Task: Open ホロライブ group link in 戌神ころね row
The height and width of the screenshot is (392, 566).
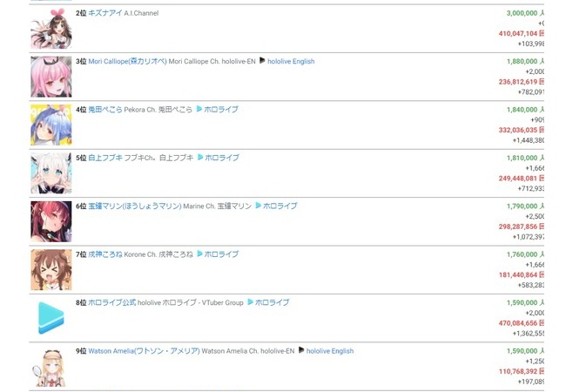Action: [221, 254]
